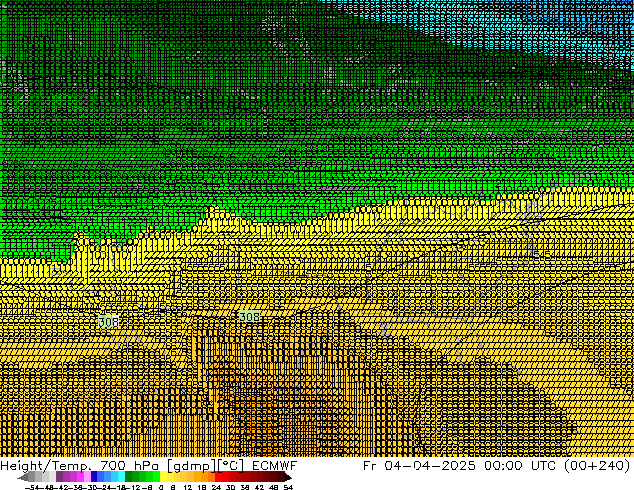Pick the bright green legend swatch left of 0
The height and width of the screenshot is (490, 634).
pos(156,477)
